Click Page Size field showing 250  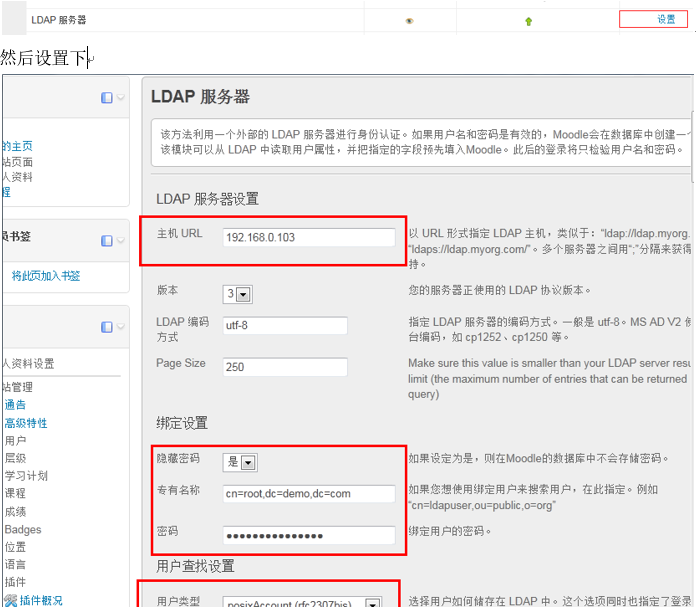[285, 367]
